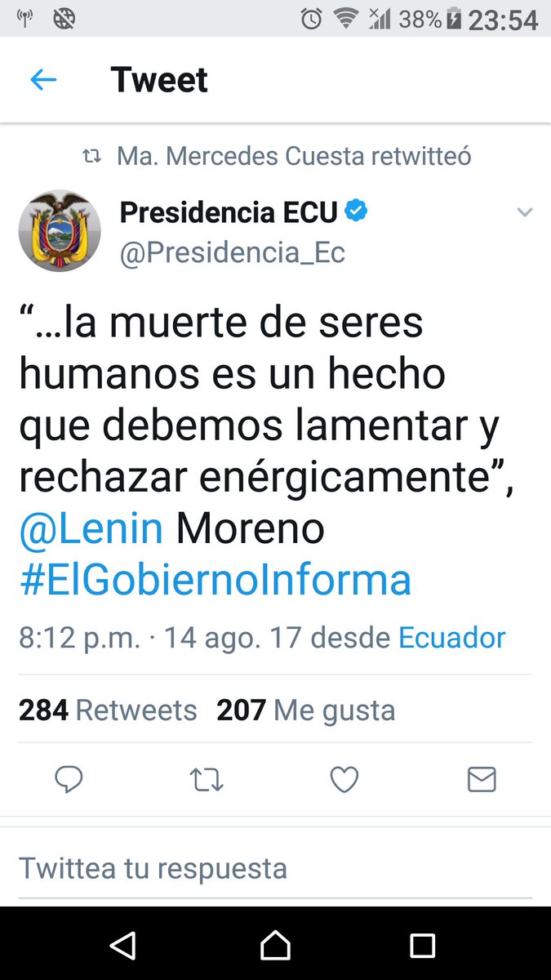This screenshot has width=551, height=980.
Task: Open the Ecuador location link
Action: pos(452,638)
